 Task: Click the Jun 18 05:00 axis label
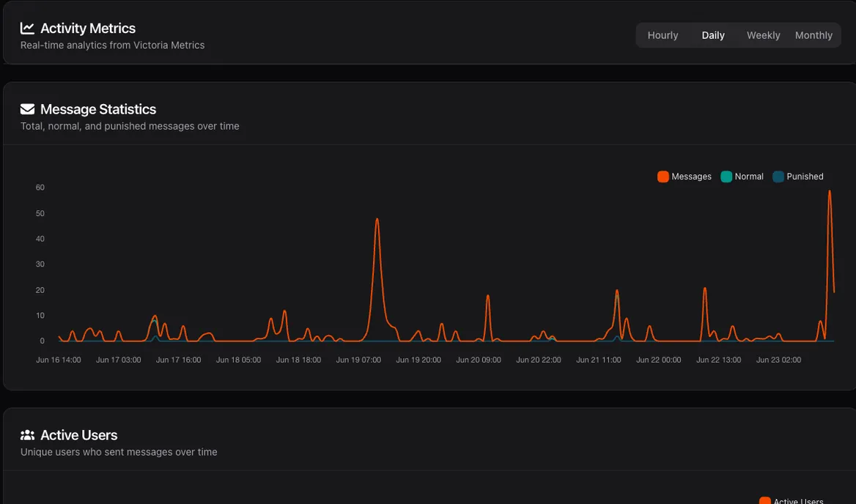239,360
